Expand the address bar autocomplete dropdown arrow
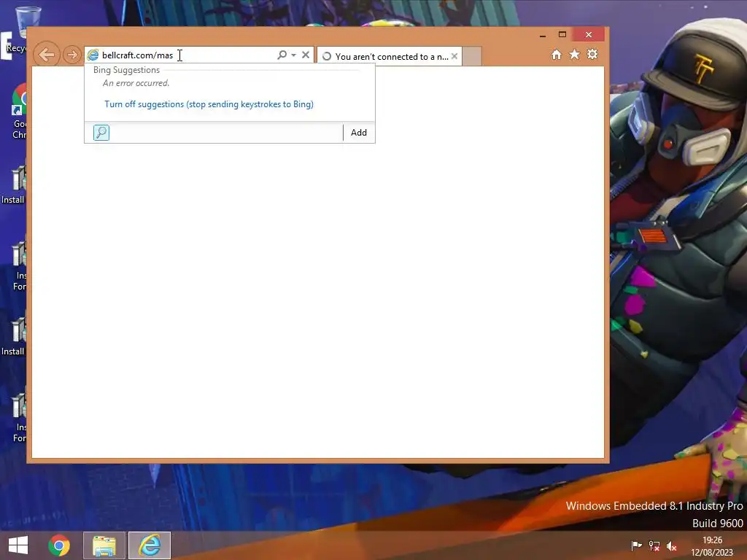747x560 pixels. (x=293, y=55)
